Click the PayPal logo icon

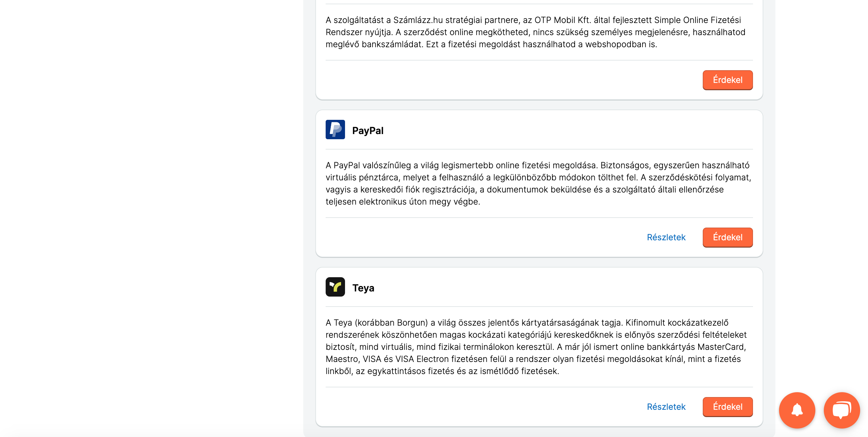(335, 130)
